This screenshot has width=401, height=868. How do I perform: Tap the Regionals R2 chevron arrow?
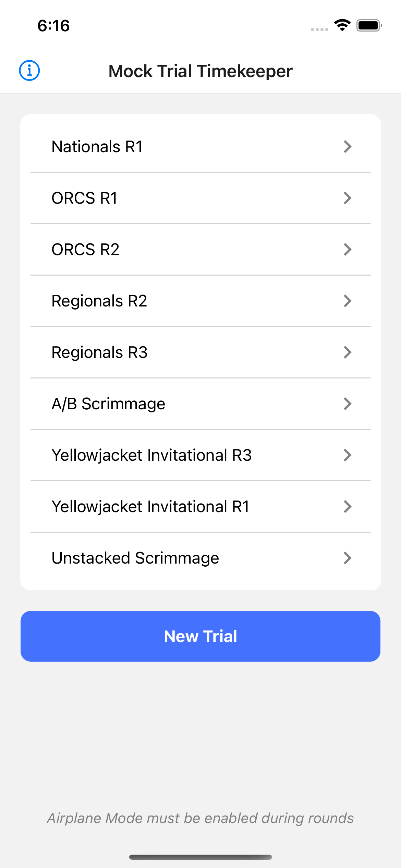[348, 301]
